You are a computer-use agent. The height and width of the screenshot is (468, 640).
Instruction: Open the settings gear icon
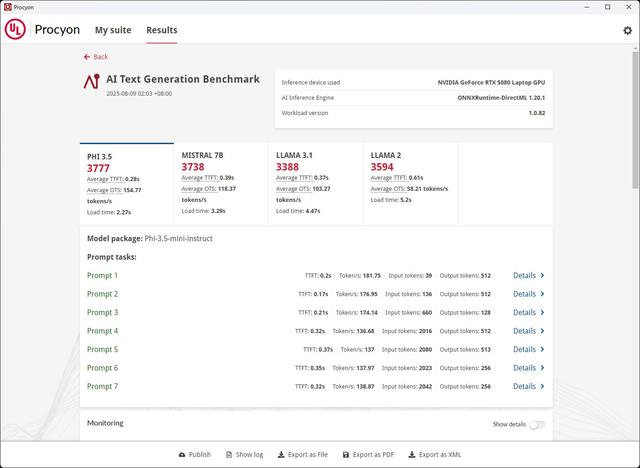(x=627, y=30)
